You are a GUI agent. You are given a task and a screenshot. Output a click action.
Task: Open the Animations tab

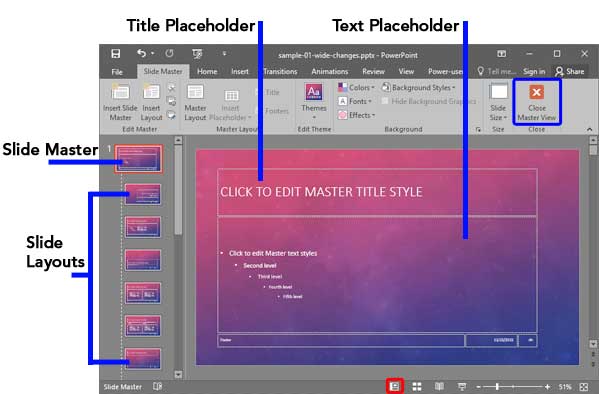pos(329,71)
